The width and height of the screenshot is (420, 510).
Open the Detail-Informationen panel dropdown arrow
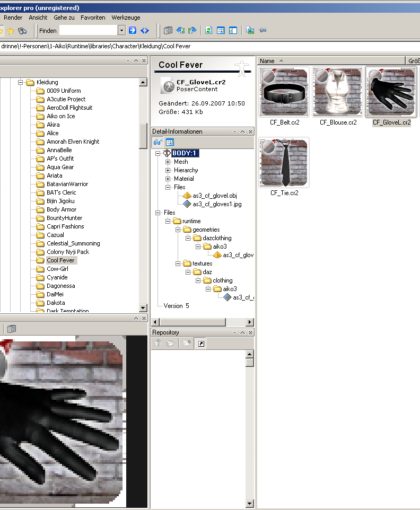click(234, 131)
